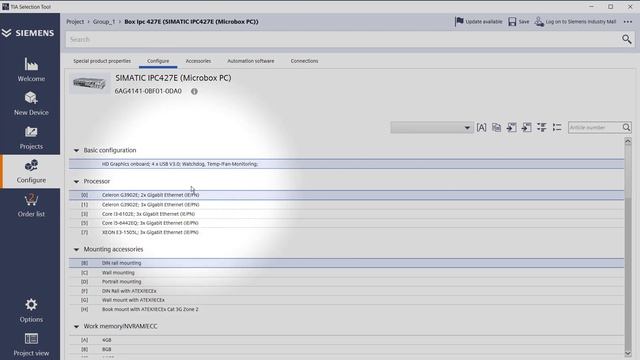Viewport: 640px width, 360px height.
Task: Select Wall mounting option
Action: pos(346,273)
